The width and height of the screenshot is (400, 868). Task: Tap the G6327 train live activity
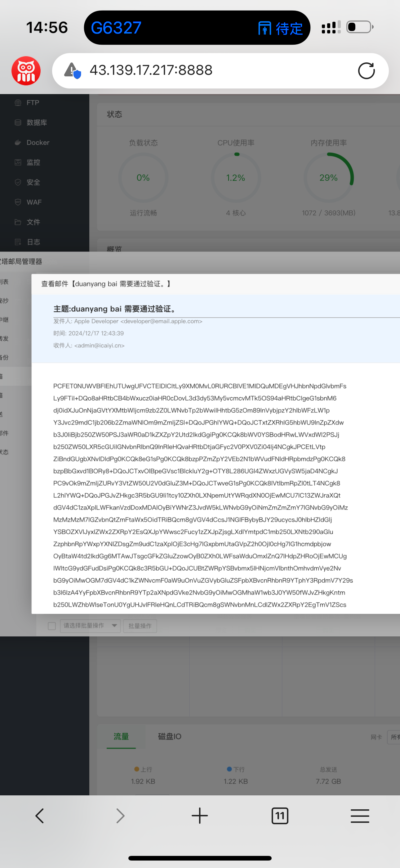(x=197, y=28)
